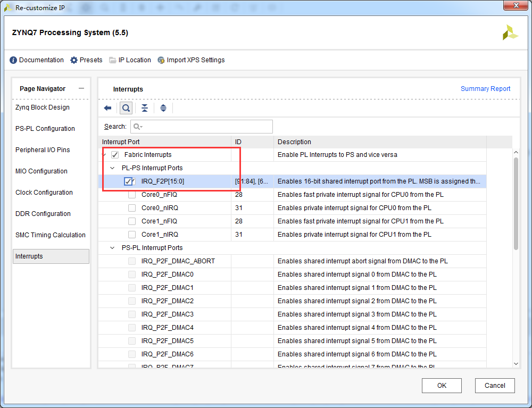
Task: Click the Cancel button
Action: click(495, 386)
